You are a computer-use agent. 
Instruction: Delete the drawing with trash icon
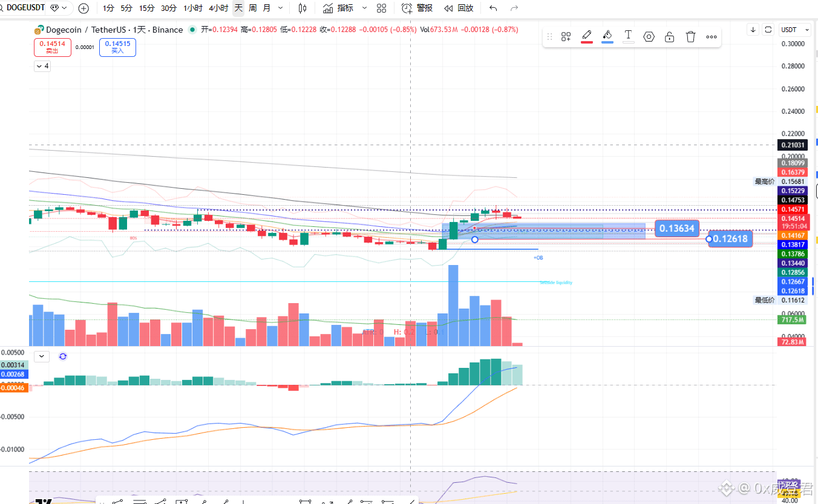(690, 37)
